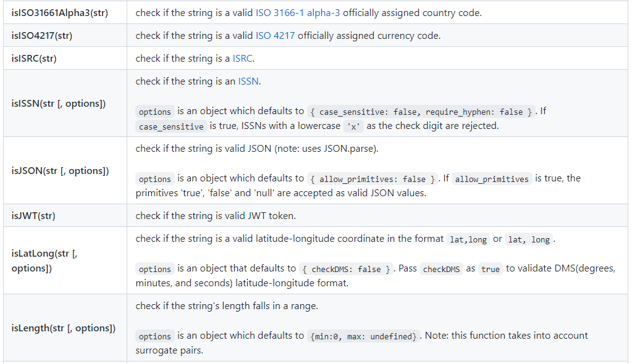Follow the ISRC hyperlink
Viewport: 632px width, 364px height.
click(243, 59)
